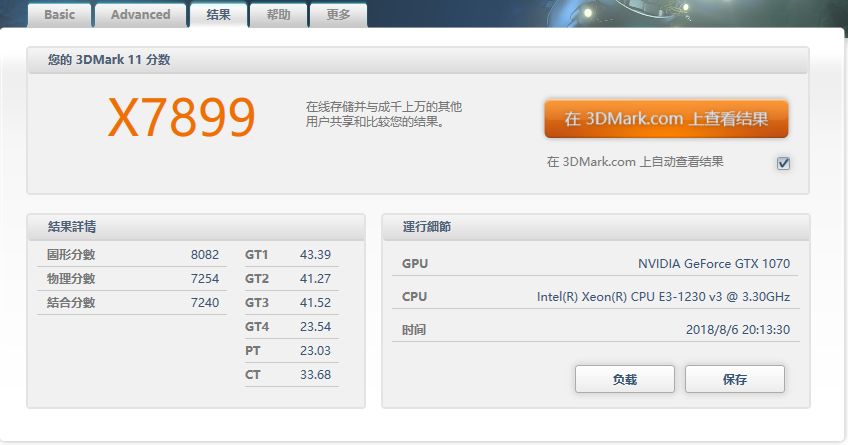Image resolution: width=848 pixels, height=445 pixels.
Task: Click the 您的 3DMark 11 分数 header
Action: point(418,59)
